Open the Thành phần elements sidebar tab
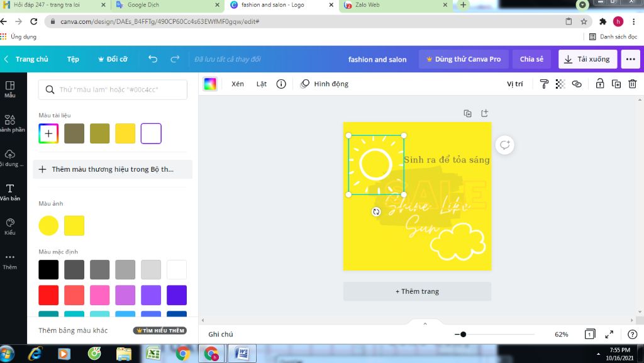This screenshot has width=644, height=363. [x=10, y=123]
